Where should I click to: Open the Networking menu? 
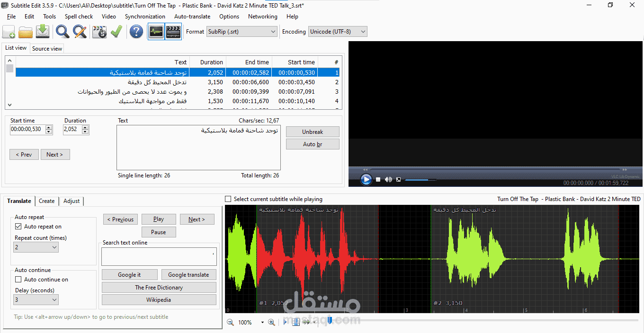(x=263, y=17)
